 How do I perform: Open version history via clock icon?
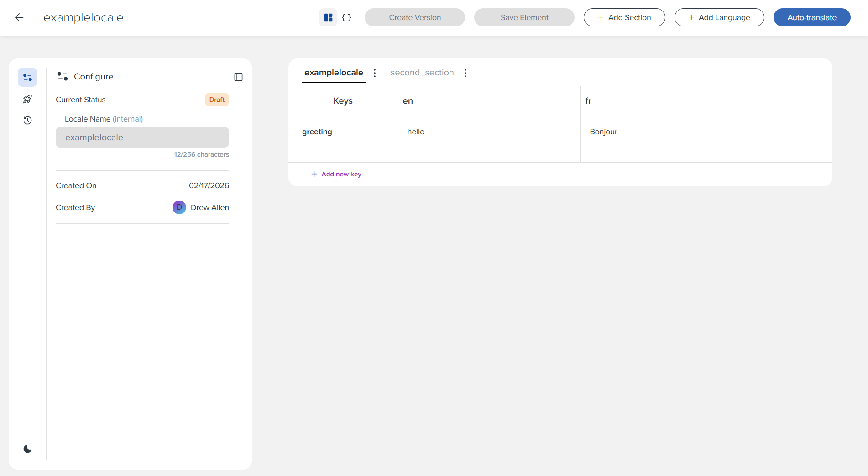[x=27, y=120]
